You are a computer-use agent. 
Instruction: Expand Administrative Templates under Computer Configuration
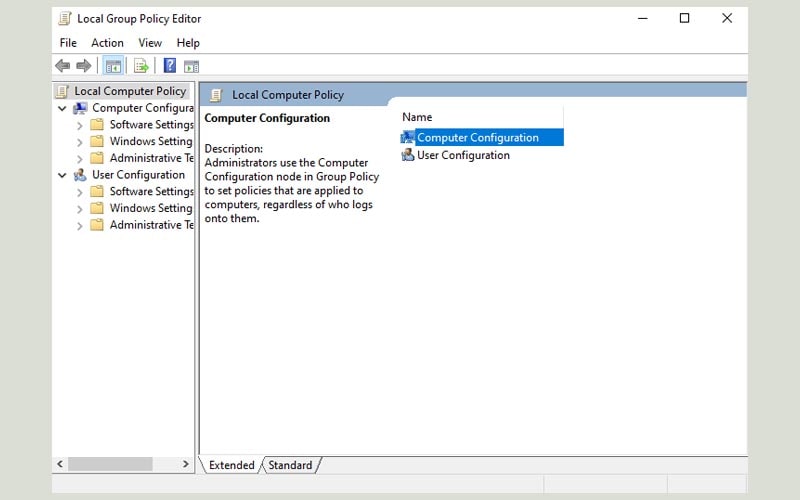tap(80, 159)
